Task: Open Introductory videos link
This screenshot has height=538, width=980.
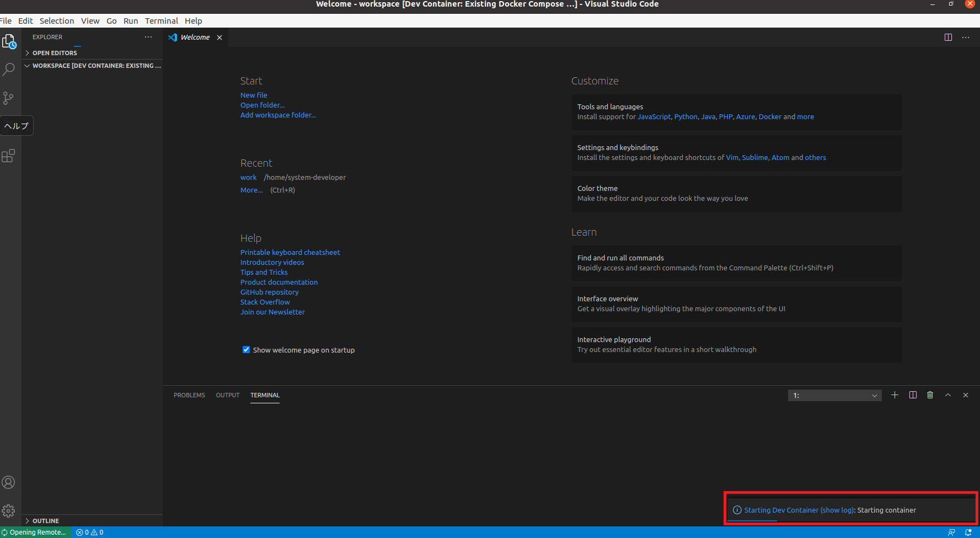Action: click(272, 262)
